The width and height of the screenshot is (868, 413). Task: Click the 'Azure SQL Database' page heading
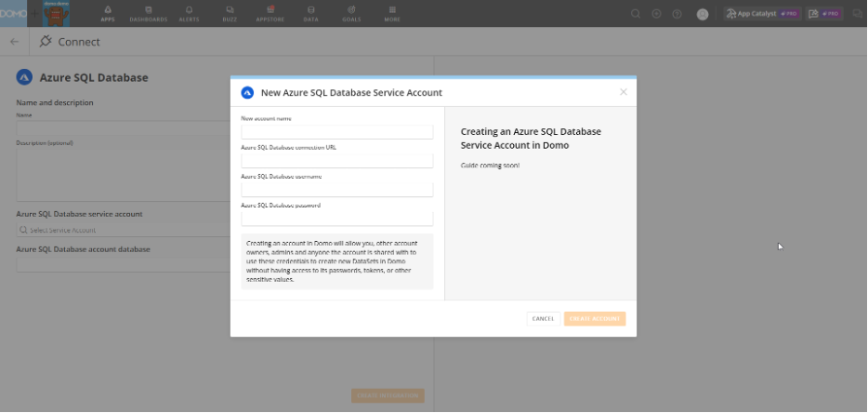click(x=94, y=77)
